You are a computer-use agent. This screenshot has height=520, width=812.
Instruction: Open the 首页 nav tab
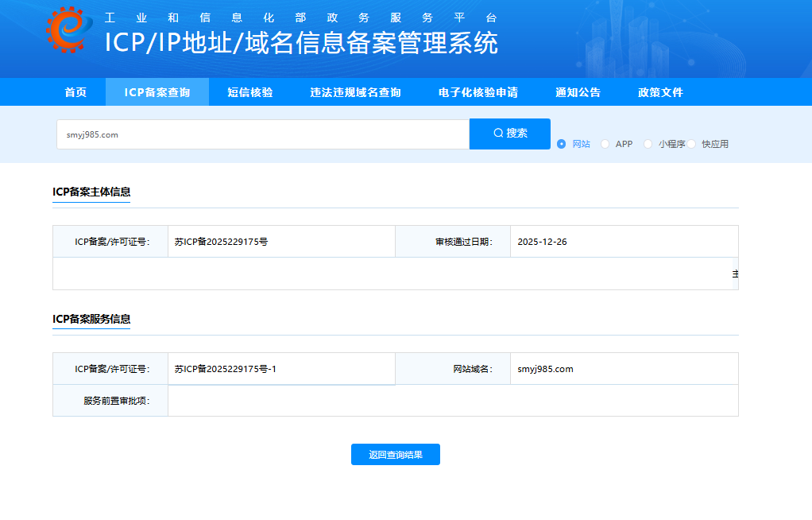tap(75, 92)
